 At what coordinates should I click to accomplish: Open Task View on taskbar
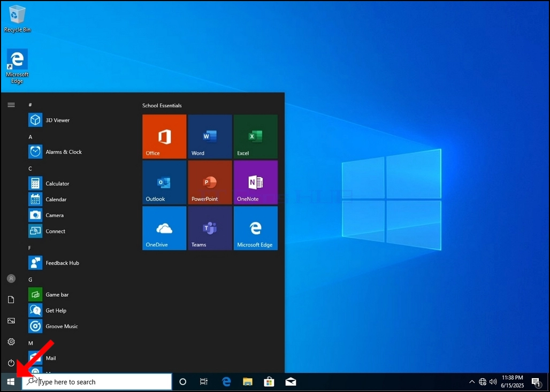pos(204,382)
